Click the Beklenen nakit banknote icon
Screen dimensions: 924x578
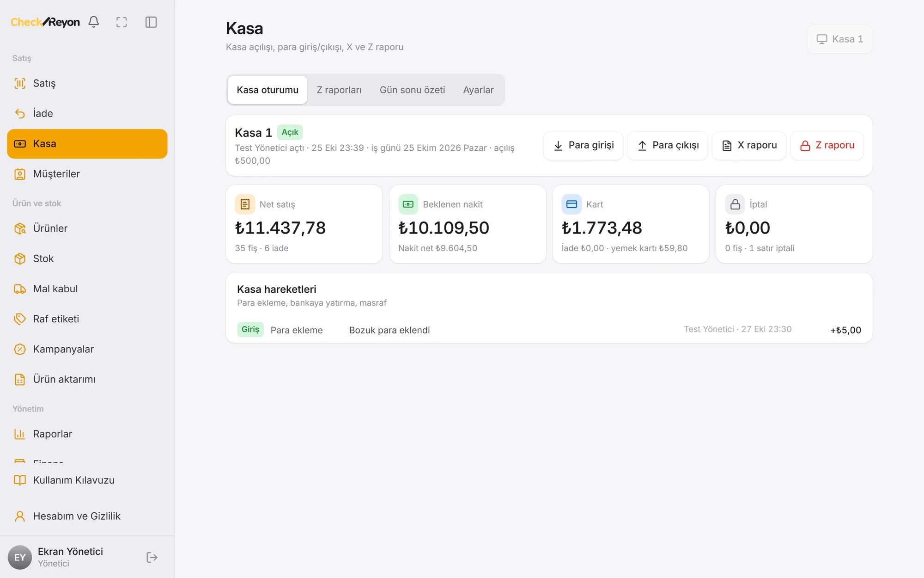(408, 204)
